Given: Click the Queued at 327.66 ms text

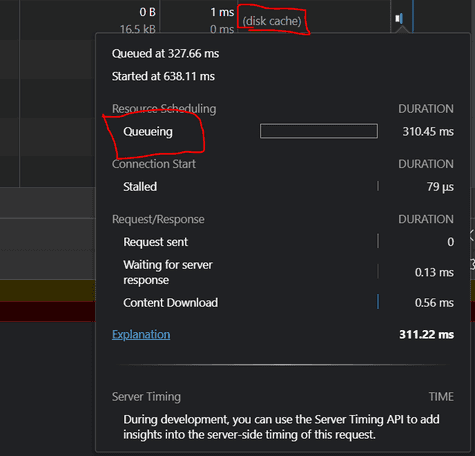Looking at the screenshot, I should [x=165, y=54].
